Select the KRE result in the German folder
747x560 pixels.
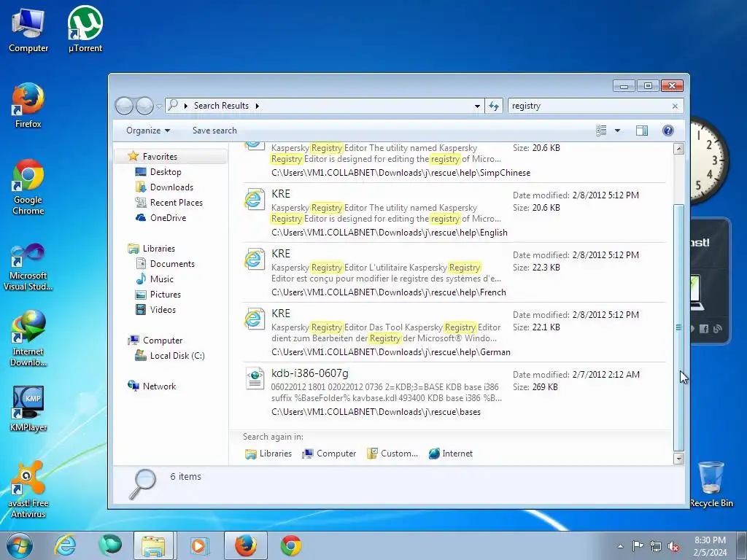[x=454, y=332]
